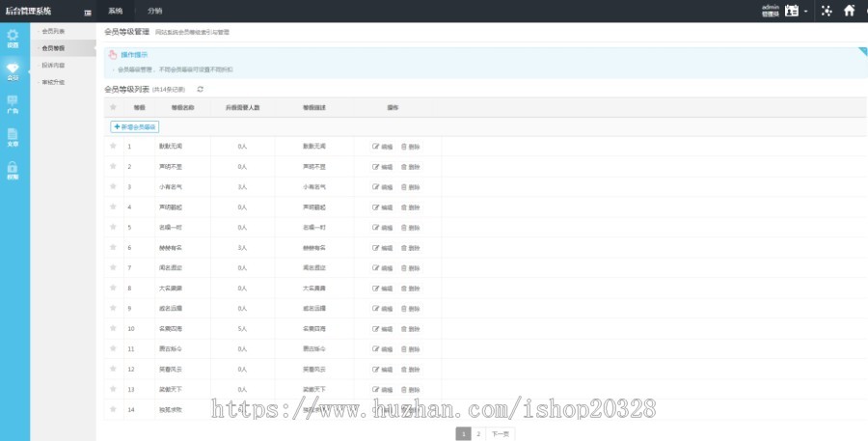Click the 等级名称 column header
Screen dimensions: 868x441
[182, 107]
